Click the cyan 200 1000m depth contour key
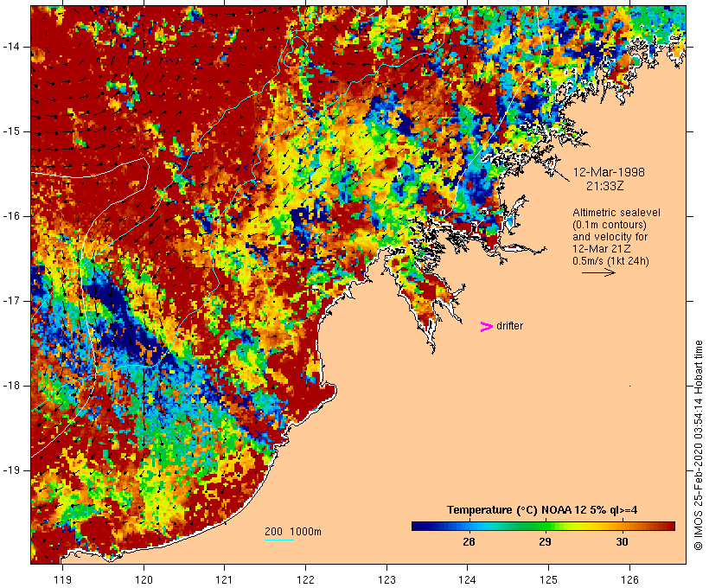 (279, 540)
